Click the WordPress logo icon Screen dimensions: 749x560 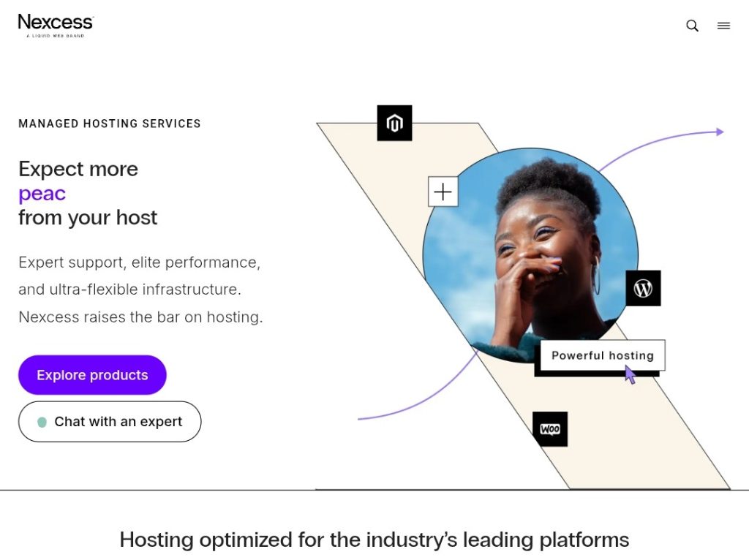643,288
